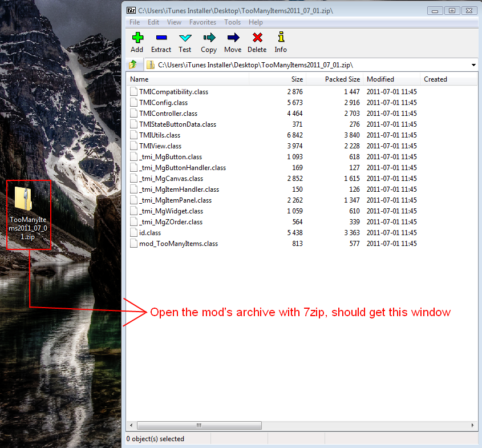482x448 pixels.
Task: Click file icon of _tmi_MgCanvas.class
Action: tap(133, 178)
